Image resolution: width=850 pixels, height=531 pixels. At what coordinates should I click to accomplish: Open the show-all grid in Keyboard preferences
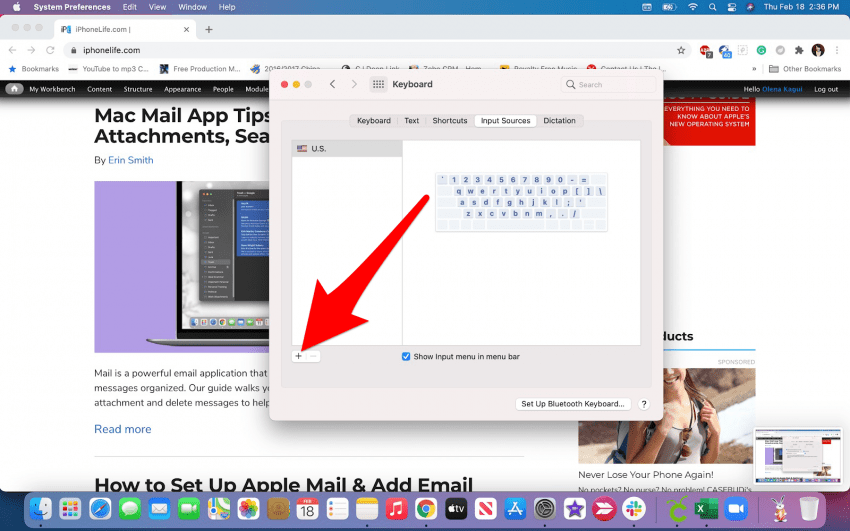pyautogui.click(x=378, y=84)
